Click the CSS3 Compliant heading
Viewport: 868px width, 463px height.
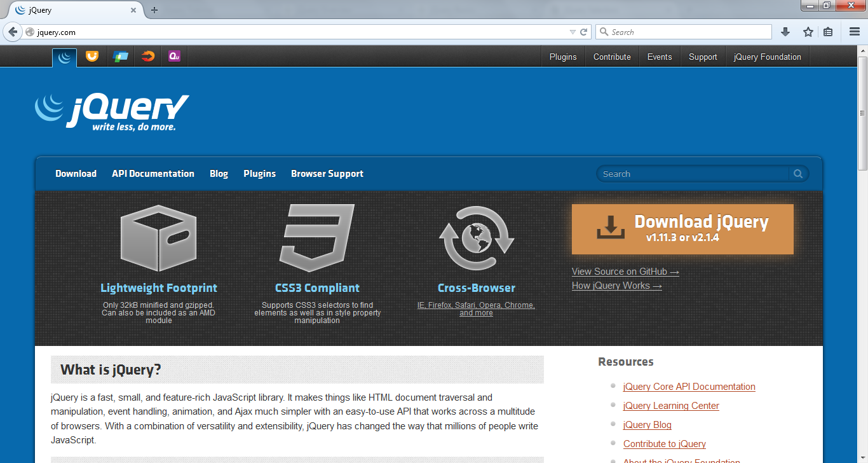[x=317, y=288]
